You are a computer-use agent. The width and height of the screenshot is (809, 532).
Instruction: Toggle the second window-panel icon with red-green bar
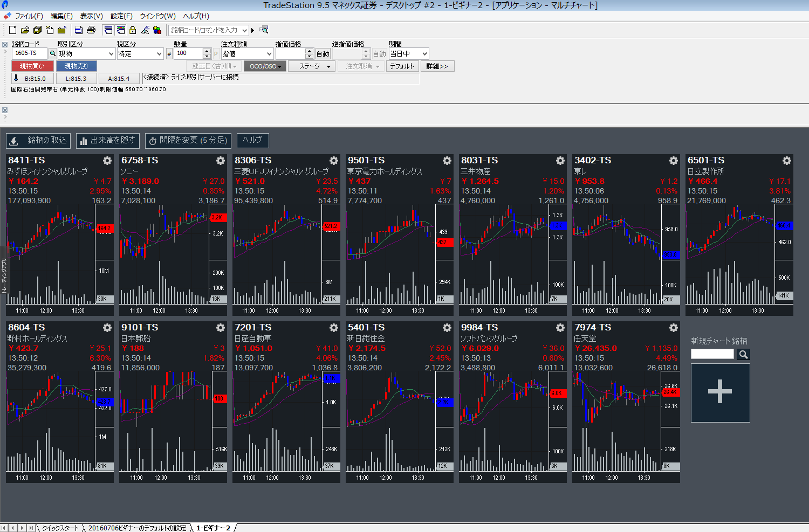120,30
